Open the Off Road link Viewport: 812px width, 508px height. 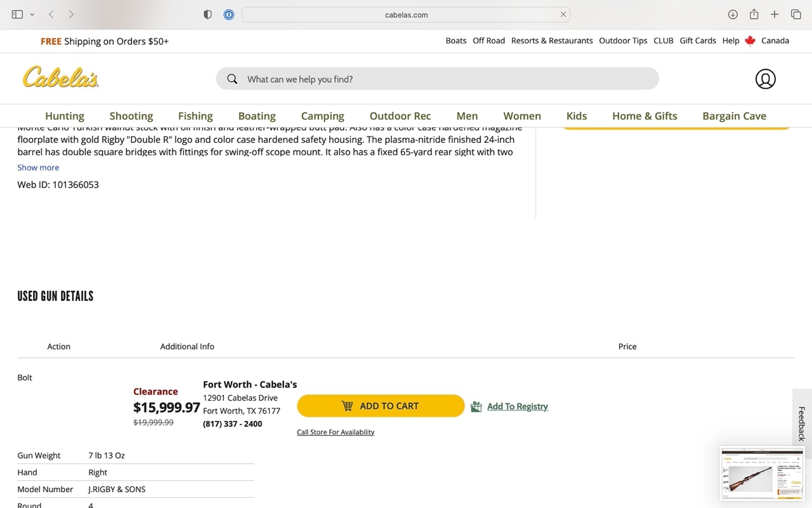[x=489, y=41]
